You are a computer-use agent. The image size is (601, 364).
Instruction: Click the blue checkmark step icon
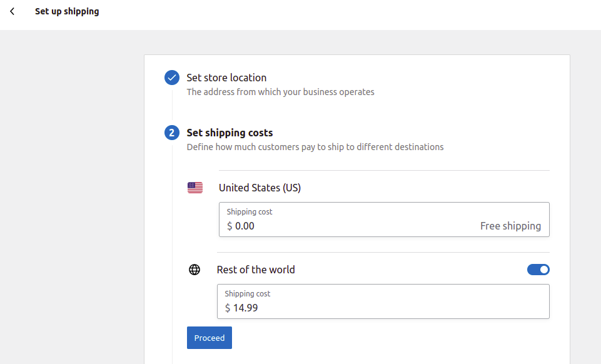click(x=172, y=78)
